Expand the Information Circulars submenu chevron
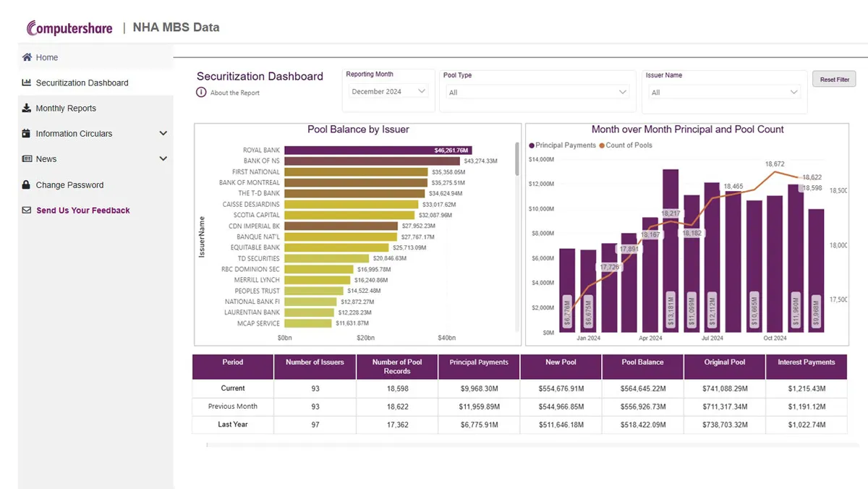 point(163,134)
